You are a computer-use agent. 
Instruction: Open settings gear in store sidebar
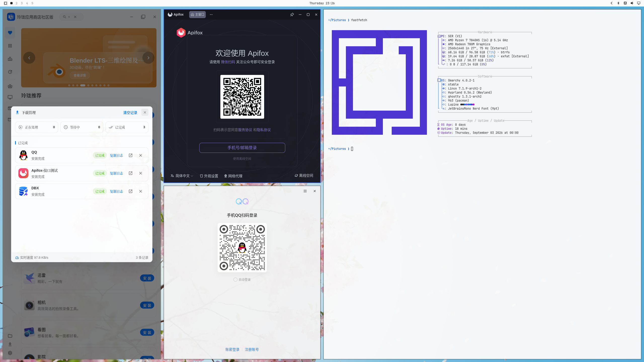pyautogui.click(x=10, y=353)
